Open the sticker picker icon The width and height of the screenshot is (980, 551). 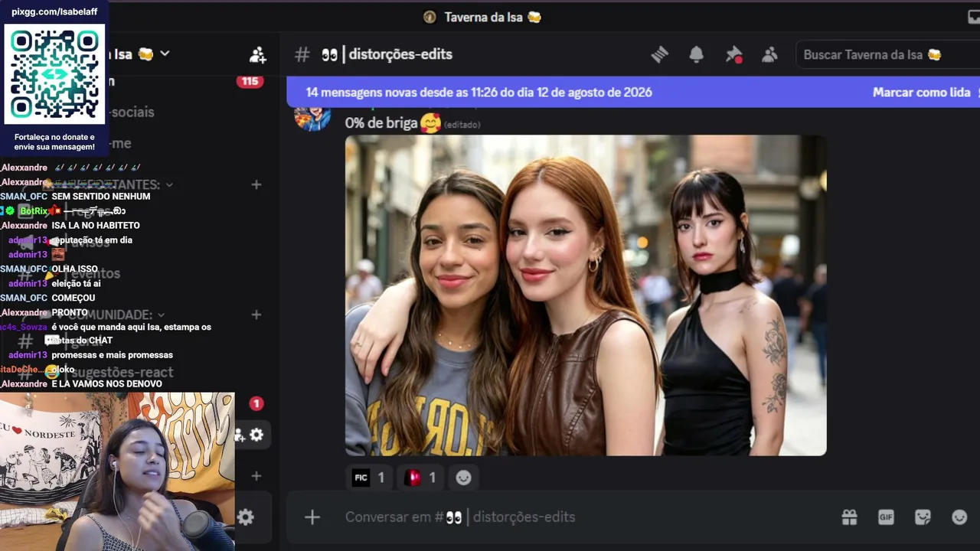click(923, 517)
